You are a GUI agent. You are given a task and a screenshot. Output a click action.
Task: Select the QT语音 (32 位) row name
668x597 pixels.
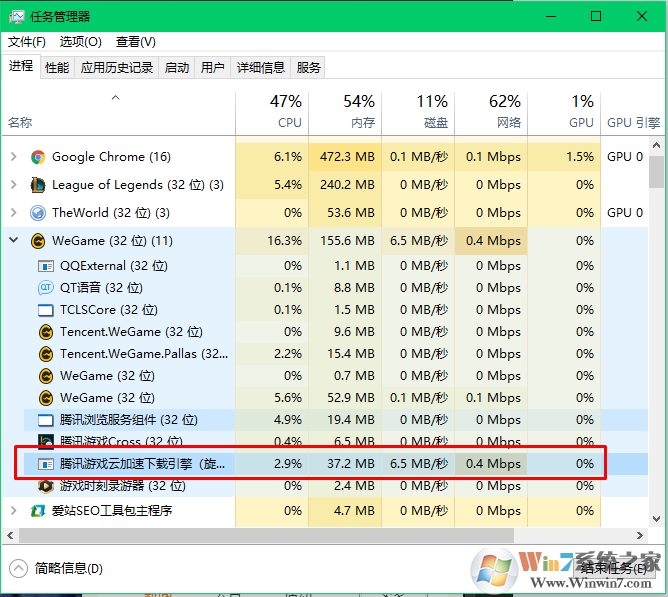pos(101,288)
